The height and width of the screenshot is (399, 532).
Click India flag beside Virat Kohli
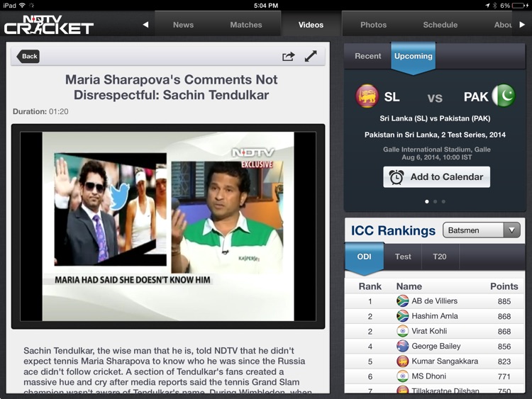coord(402,331)
